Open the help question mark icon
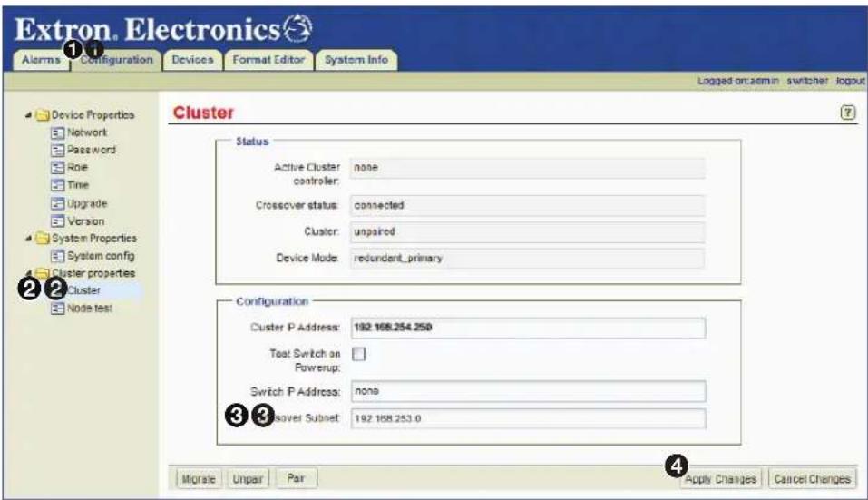868x500 pixels. (847, 113)
